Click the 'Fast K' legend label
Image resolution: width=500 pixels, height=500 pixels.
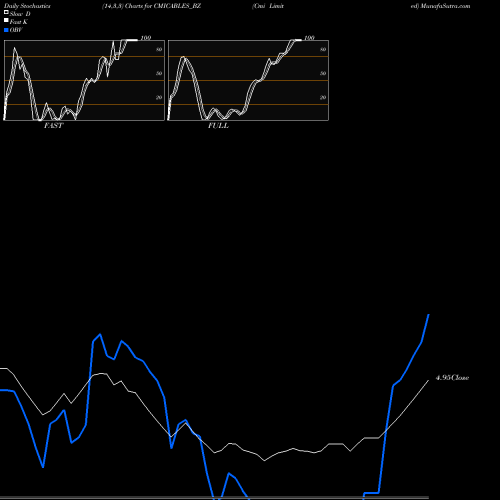click(x=19, y=22)
